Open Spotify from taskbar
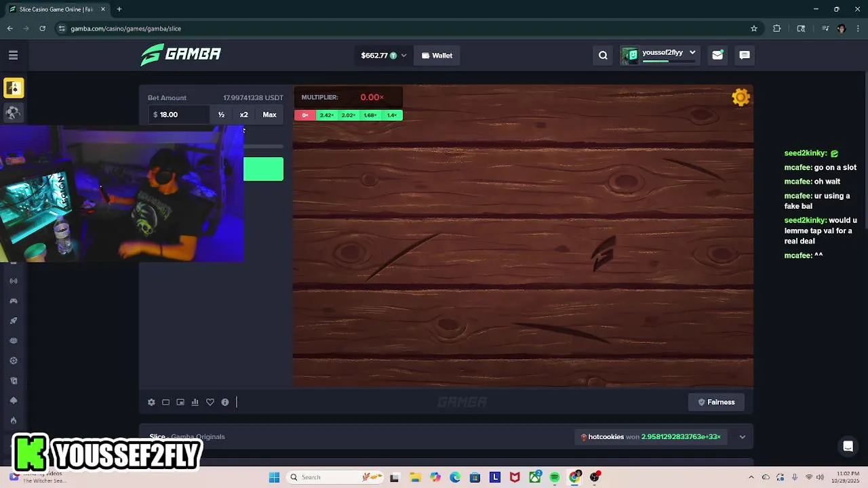 click(x=555, y=477)
